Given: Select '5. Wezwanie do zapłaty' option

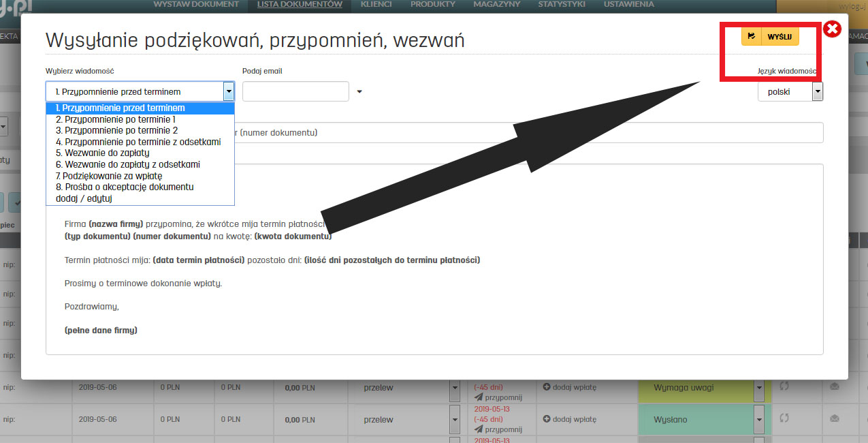Looking at the screenshot, I should (102, 153).
